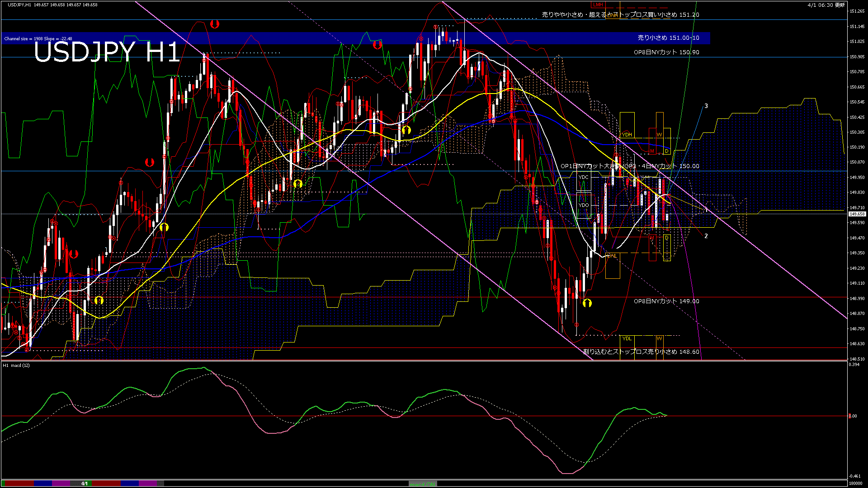The height and width of the screenshot is (488, 868).
Task: Select the YDL marker label
Action: pyautogui.click(x=627, y=338)
